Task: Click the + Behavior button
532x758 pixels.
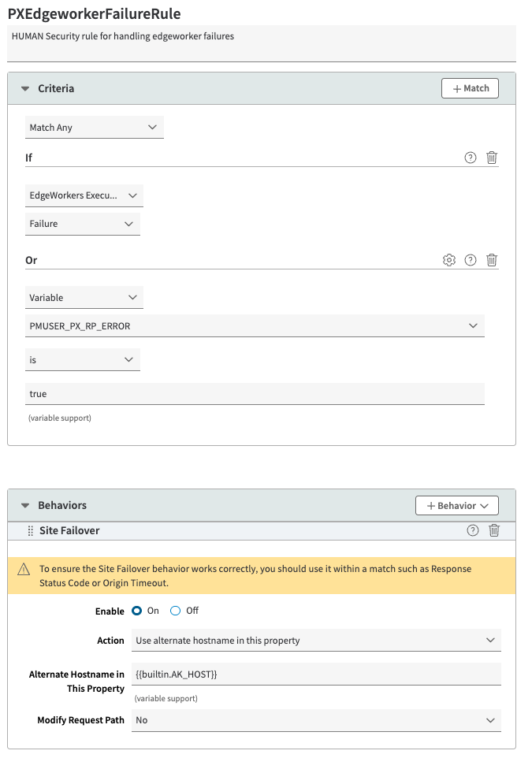Action: point(456,505)
